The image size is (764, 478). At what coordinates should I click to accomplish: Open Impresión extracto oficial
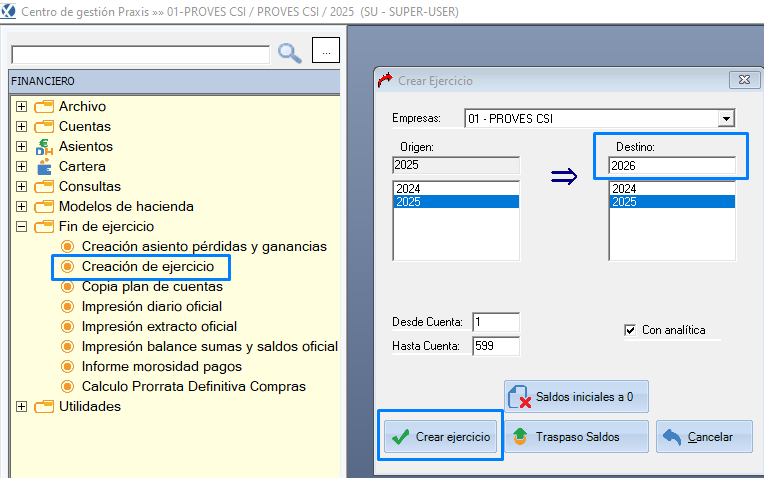(159, 326)
